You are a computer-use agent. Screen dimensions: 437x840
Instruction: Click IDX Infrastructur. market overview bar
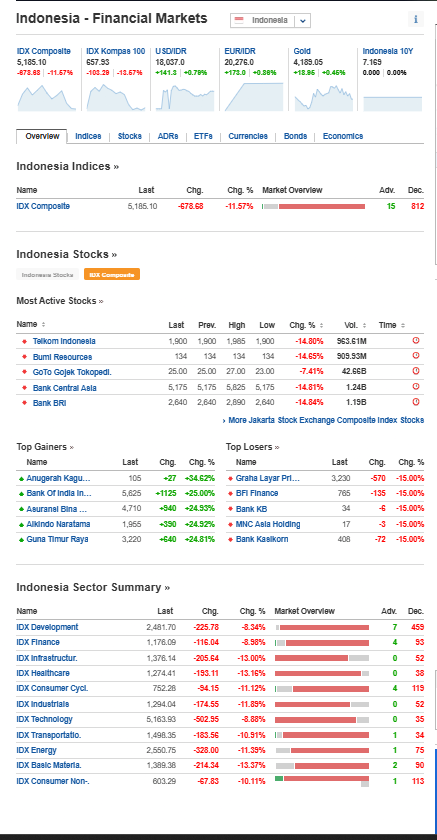coord(322,658)
